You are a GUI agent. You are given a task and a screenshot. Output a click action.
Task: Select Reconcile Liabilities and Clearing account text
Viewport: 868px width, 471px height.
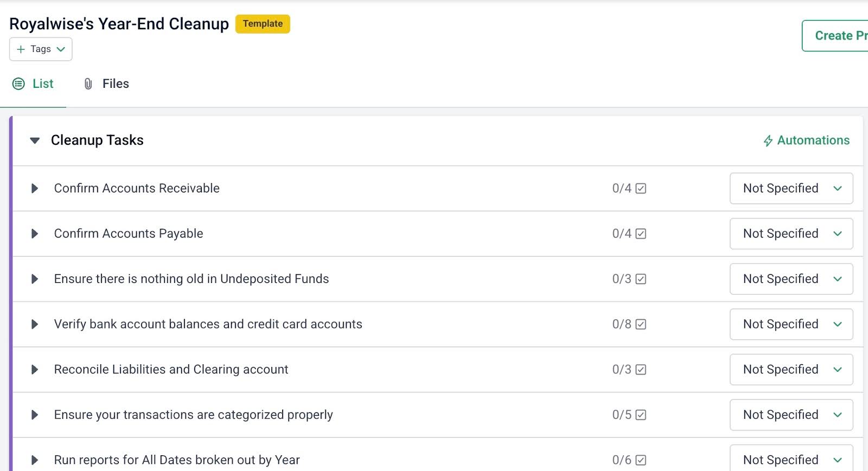click(x=171, y=370)
